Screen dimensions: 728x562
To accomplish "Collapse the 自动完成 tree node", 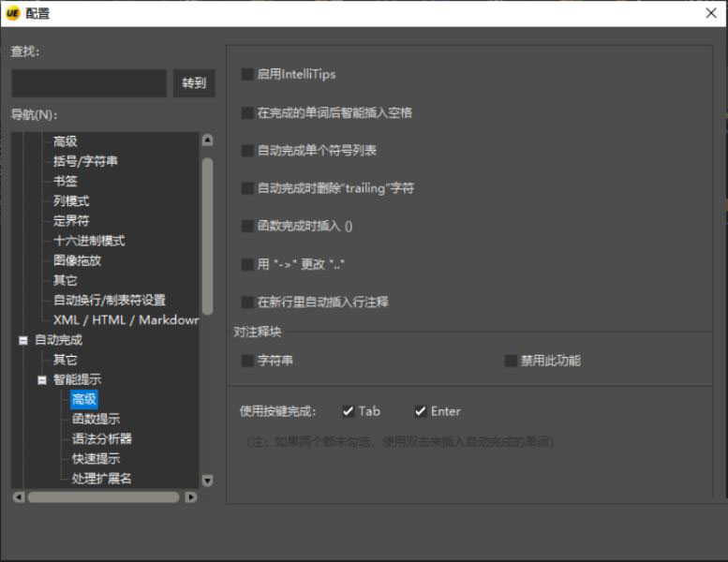I will tap(23, 340).
